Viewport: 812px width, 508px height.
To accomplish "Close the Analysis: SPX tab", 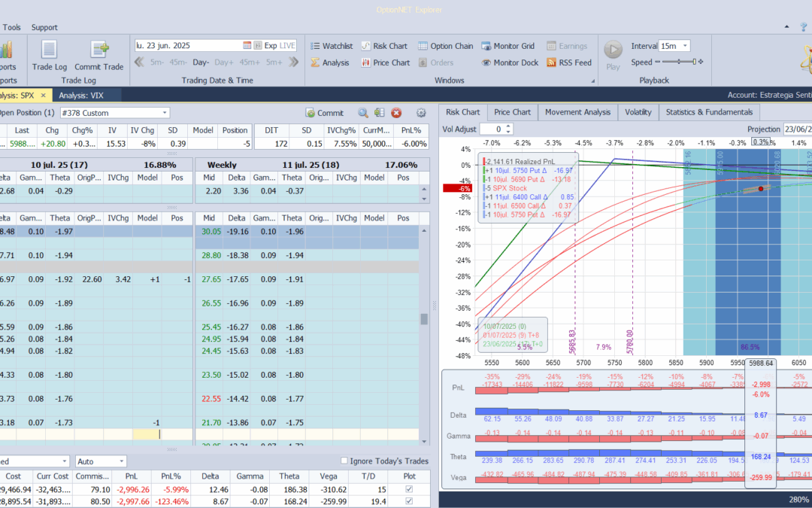I will [44, 96].
